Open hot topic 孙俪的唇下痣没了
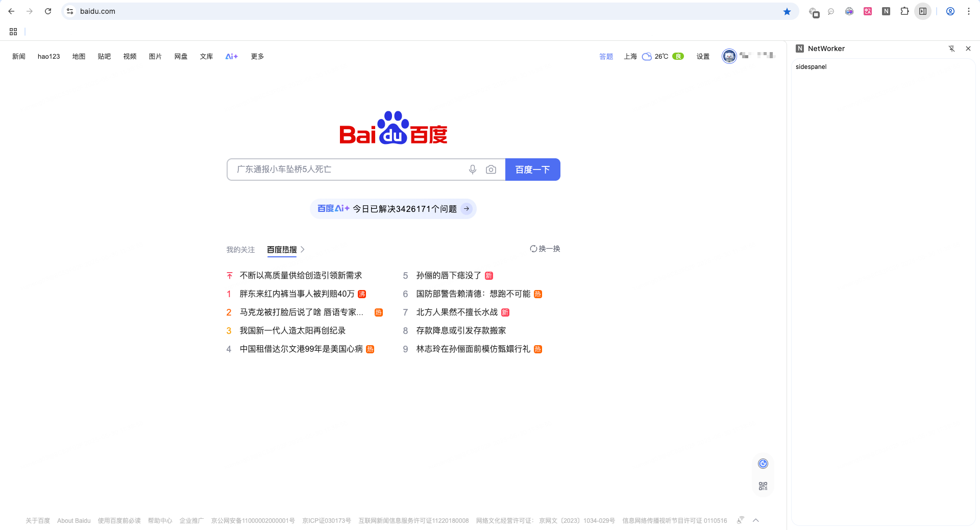The width and height of the screenshot is (980, 530). click(x=449, y=276)
